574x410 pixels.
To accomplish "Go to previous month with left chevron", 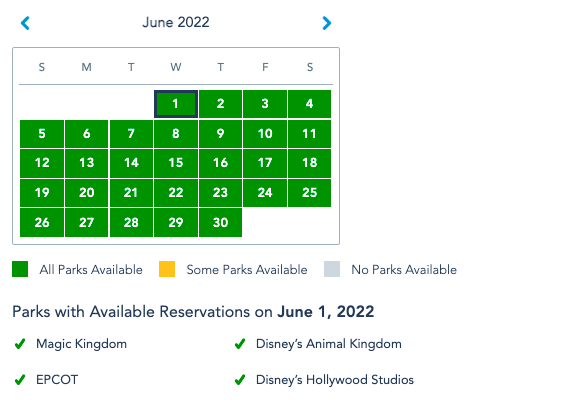I will coord(25,23).
